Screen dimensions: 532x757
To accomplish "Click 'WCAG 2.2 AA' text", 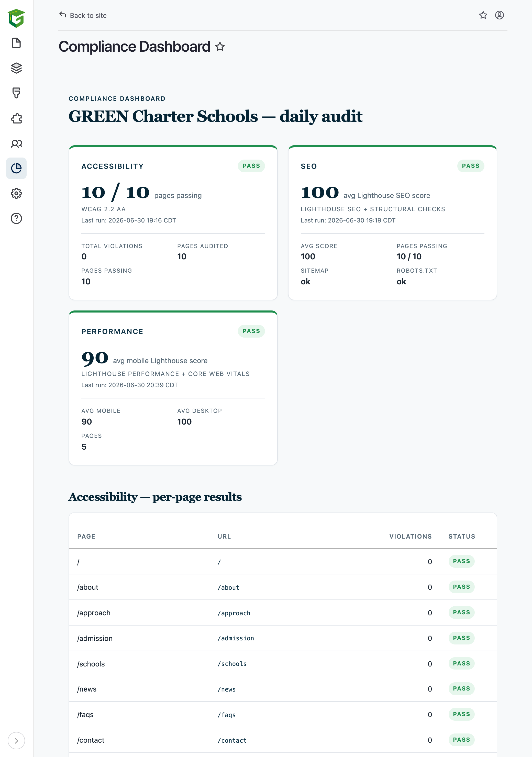I will (104, 209).
